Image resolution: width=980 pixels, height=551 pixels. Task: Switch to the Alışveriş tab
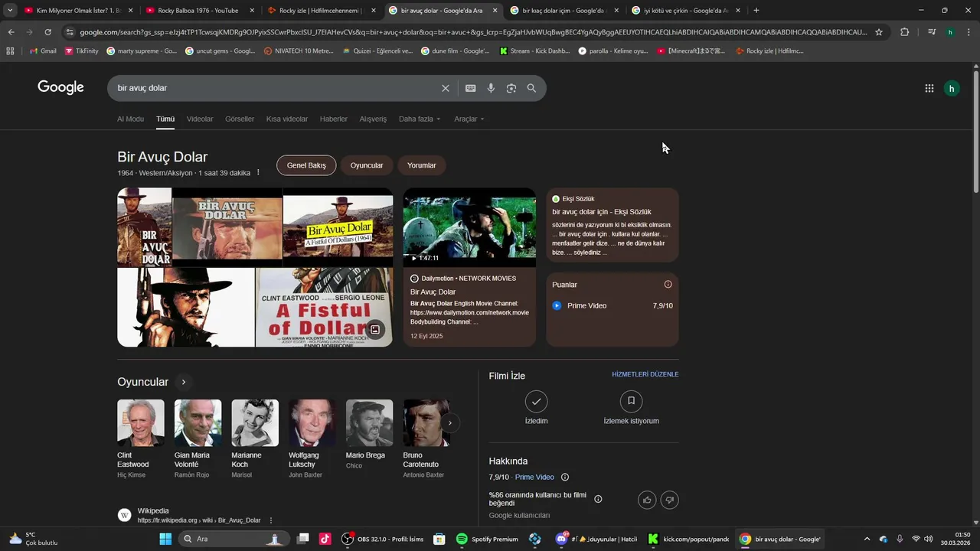pos(373,119)
